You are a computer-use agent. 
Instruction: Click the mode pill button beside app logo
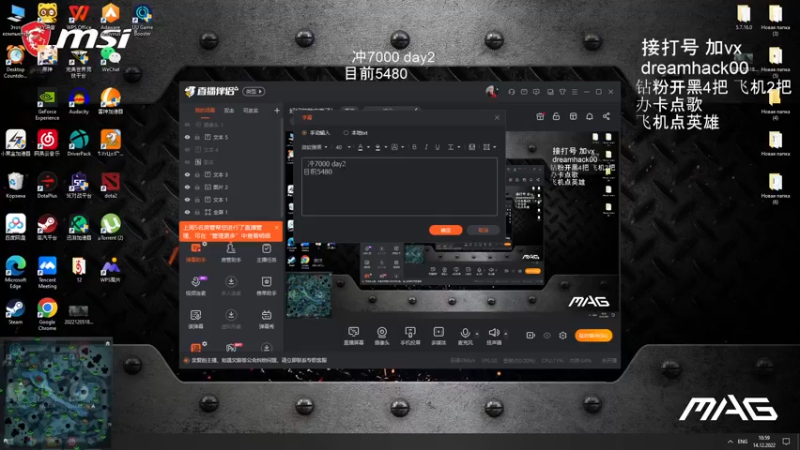[x=254, y=91]
